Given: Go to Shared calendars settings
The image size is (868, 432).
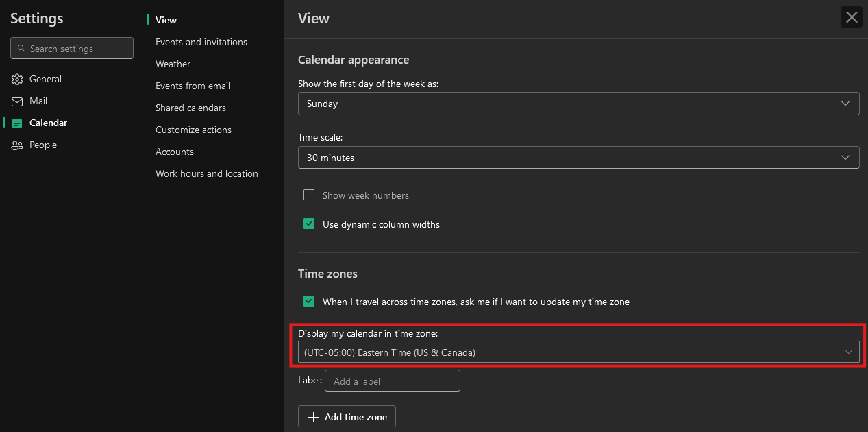Looking at the screenshot, I should [190, 108].
